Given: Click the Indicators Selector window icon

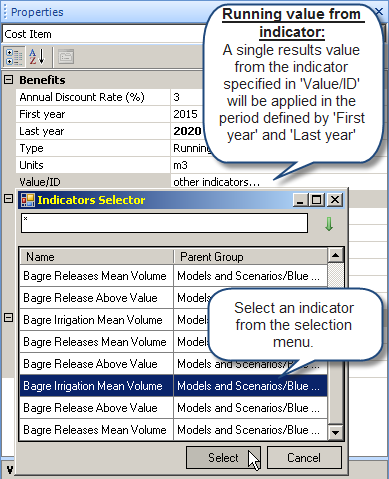Looking at the screenshot, I should (x=28, y=200).
